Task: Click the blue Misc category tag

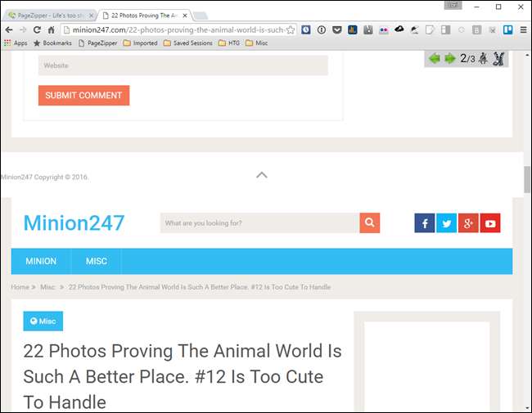Action: point(43,321)
